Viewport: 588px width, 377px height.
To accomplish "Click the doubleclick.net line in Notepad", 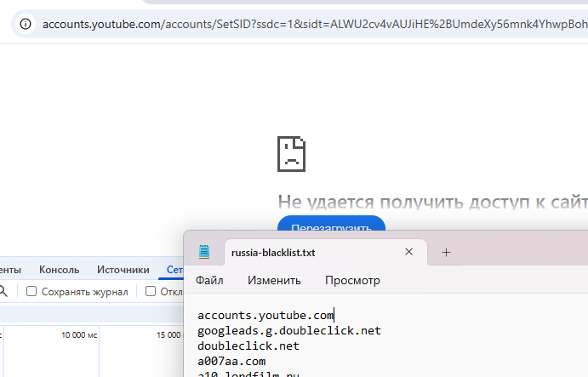I will pyautogui.click(x=248, y=346).
